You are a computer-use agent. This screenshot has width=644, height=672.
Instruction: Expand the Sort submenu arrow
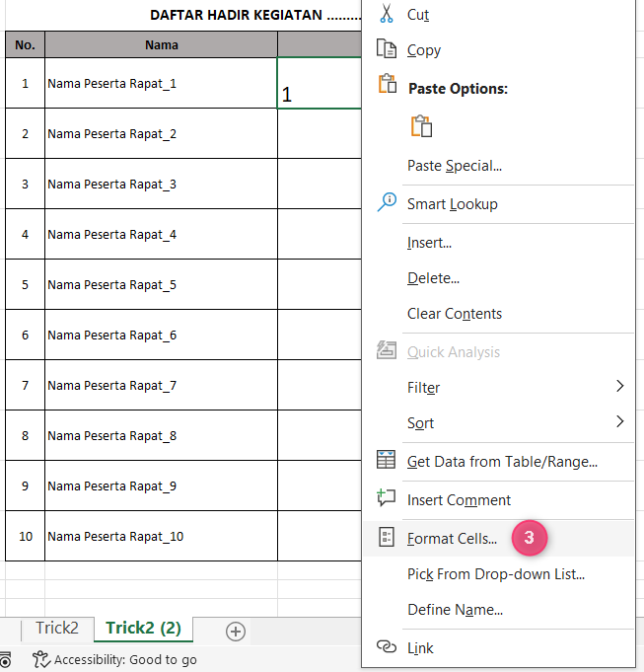click(x=619, y=422)
